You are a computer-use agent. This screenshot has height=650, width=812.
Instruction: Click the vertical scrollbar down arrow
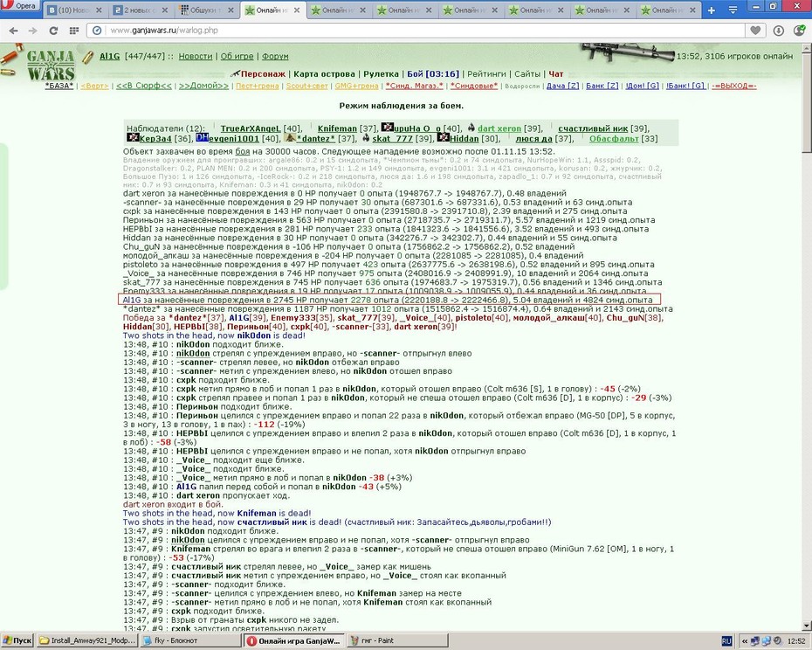coord(807,626)
